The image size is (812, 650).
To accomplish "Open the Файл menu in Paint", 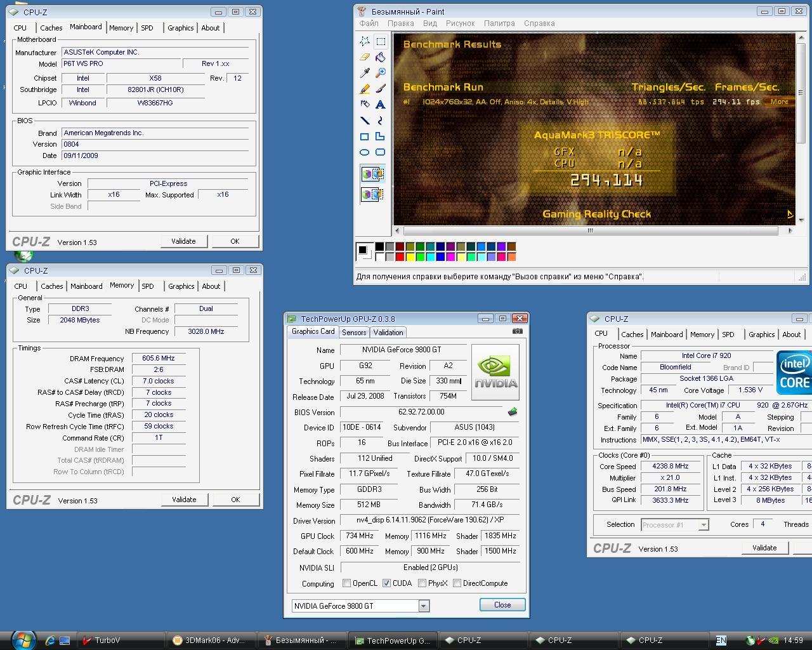I will tap(369, 23).
